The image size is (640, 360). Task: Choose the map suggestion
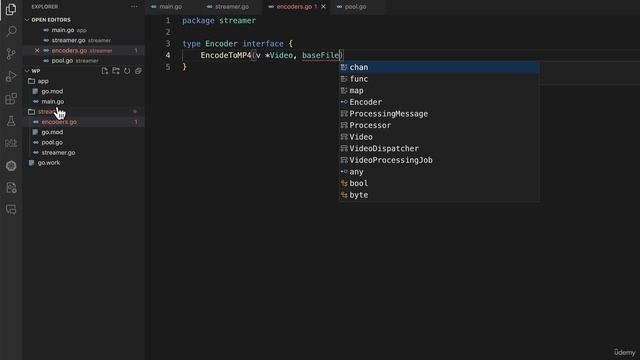pos(439,91)
